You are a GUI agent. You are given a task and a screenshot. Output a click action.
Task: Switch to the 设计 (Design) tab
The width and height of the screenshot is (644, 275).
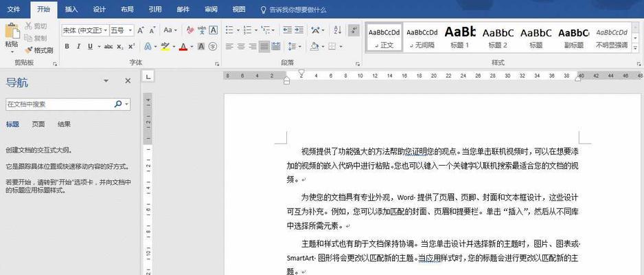coord(100,10)
